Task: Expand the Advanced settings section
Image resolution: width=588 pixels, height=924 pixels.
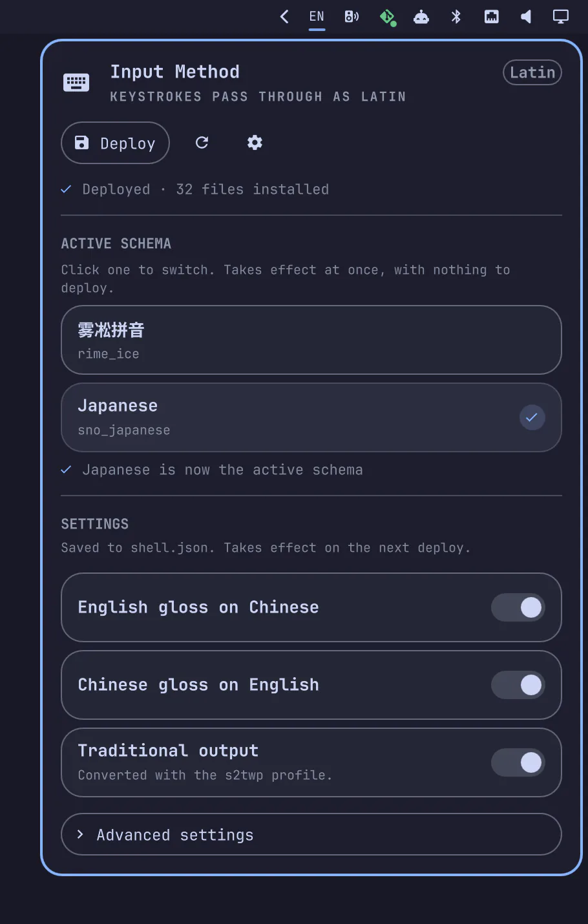Action: pyautogui.click(x=311, y=834)
